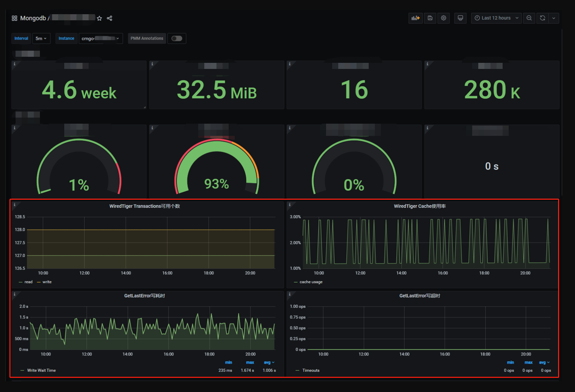Open the Interval 5m dropdown

(41, 39)
